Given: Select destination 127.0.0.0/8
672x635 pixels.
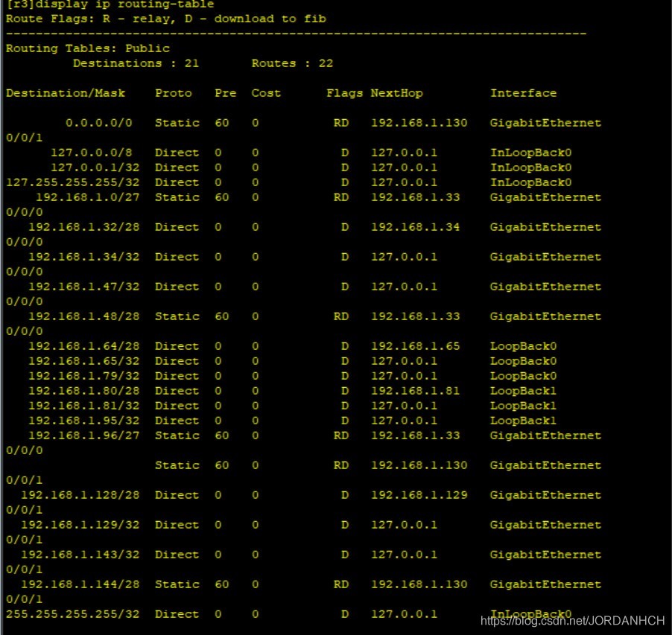Looking at the screenshot, I should (92, 153).
